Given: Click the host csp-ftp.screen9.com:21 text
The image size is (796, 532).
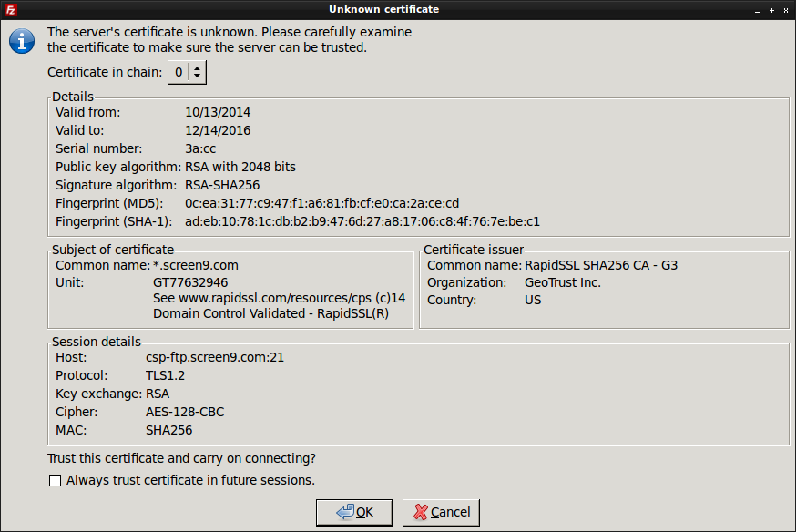Looking at the screenshot, I should pos(215,357).
